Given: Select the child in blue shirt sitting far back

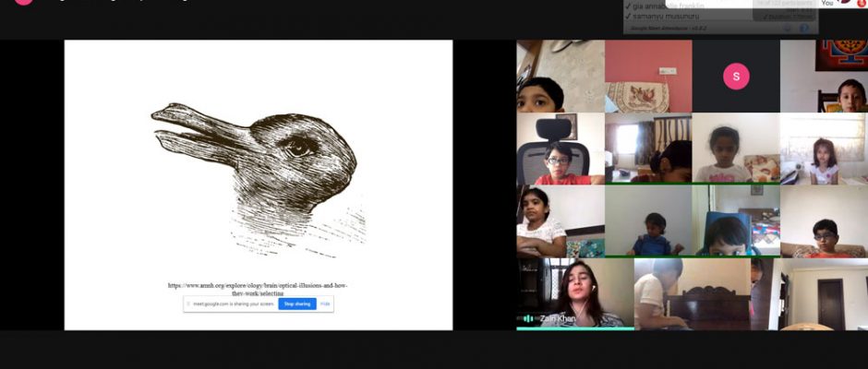Looking at the screenshot, I should click(x=648, y=221).
